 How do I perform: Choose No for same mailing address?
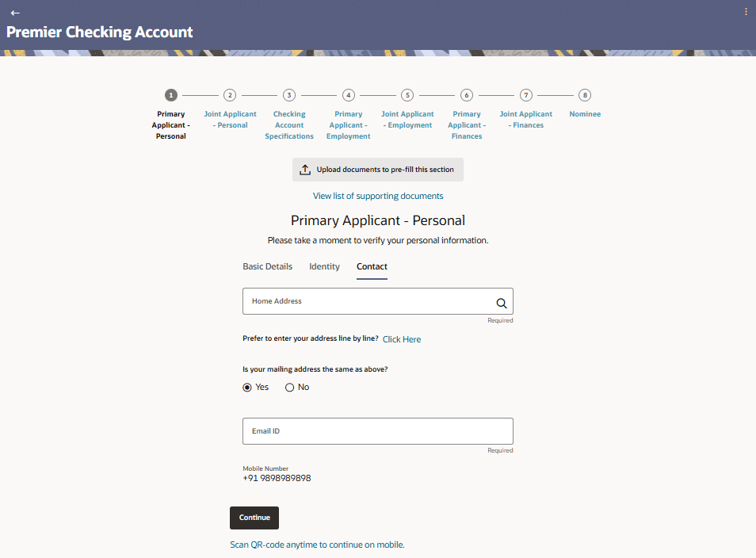[289, 388]
